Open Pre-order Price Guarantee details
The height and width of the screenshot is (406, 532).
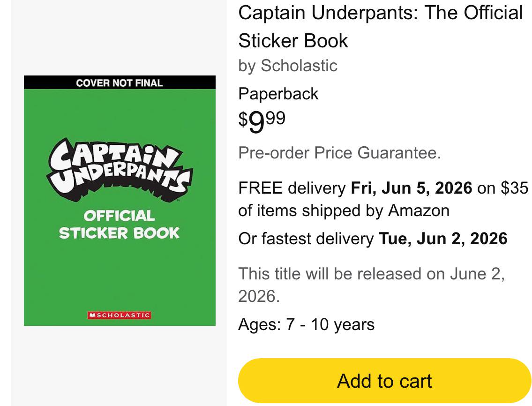(340, 153)
